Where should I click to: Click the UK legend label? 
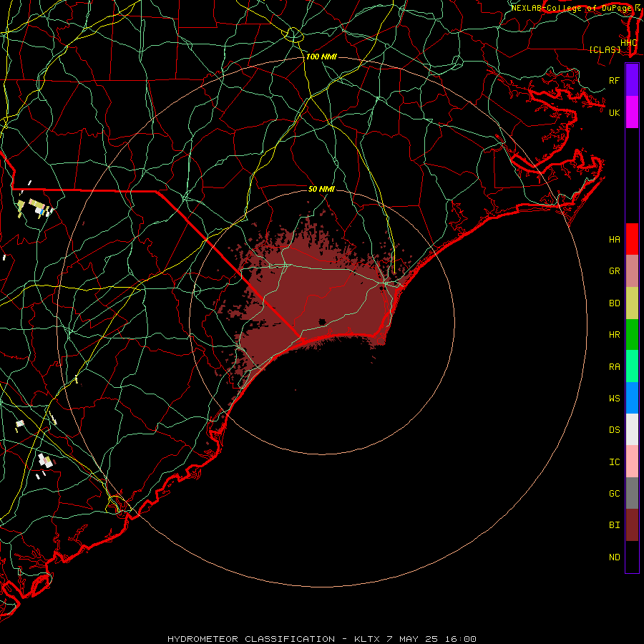tap(614, 112)
